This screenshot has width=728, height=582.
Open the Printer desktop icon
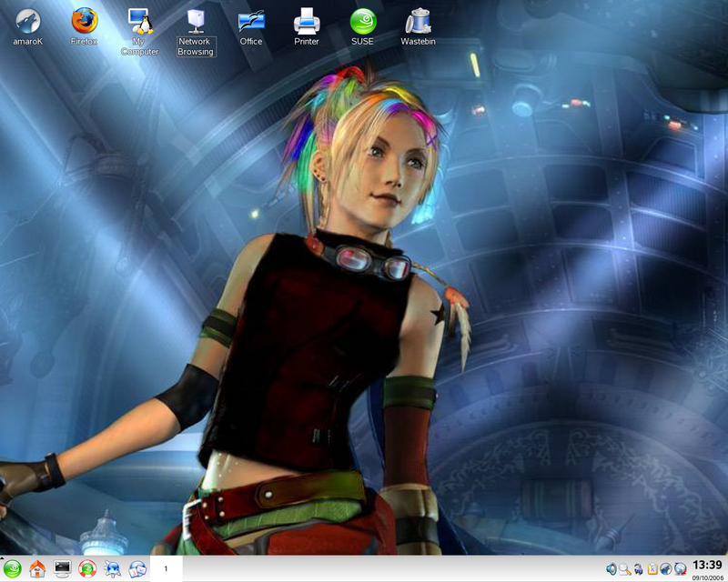(307, 27)
